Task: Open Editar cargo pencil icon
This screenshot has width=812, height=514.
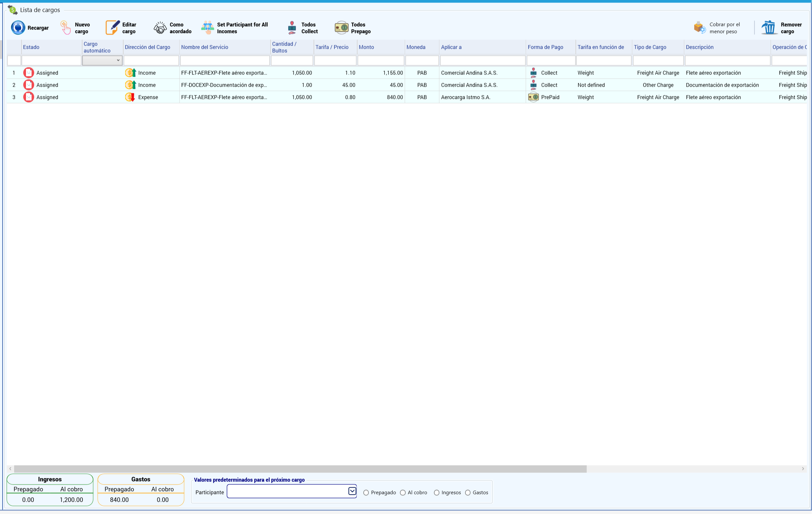Action: [112, 28]
